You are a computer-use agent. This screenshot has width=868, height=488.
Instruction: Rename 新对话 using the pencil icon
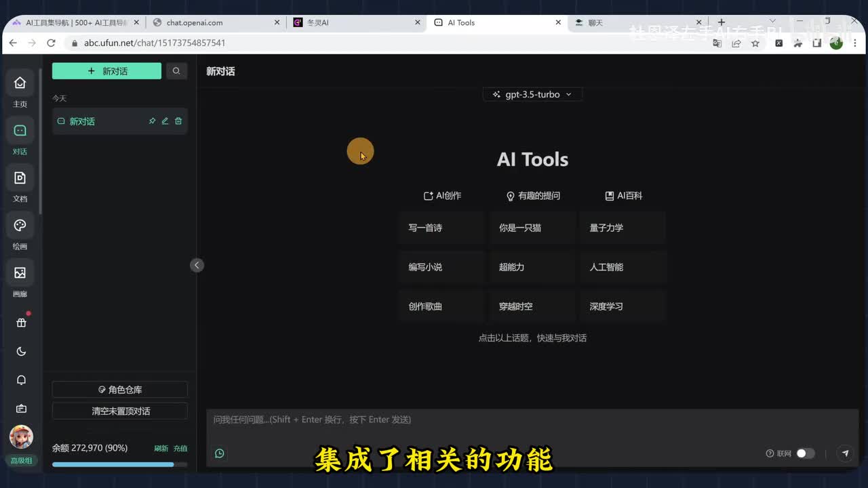(165, 121)
